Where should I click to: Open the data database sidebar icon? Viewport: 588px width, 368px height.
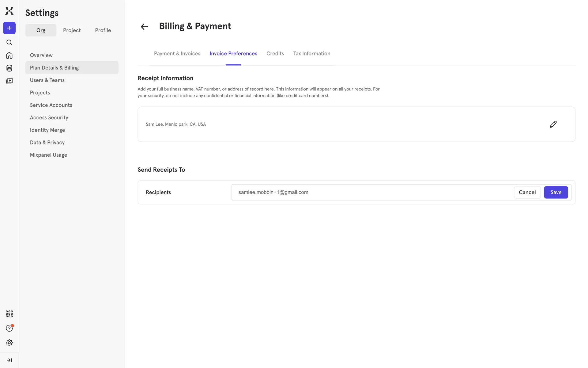point(9,68)
